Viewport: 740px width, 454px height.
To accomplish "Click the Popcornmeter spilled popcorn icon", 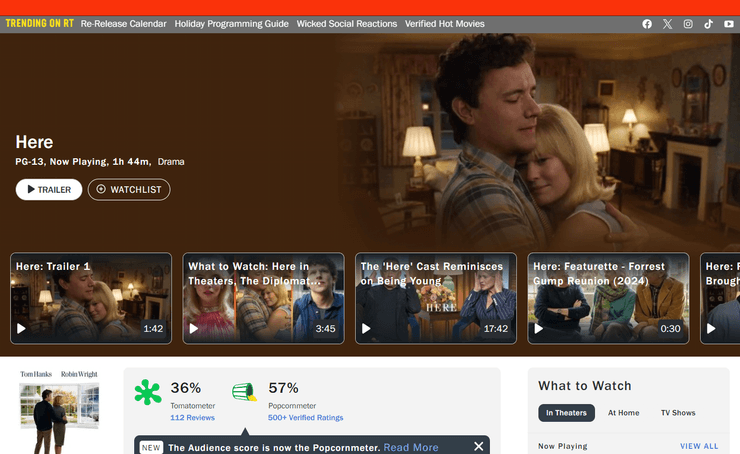I will pos(245,393).
